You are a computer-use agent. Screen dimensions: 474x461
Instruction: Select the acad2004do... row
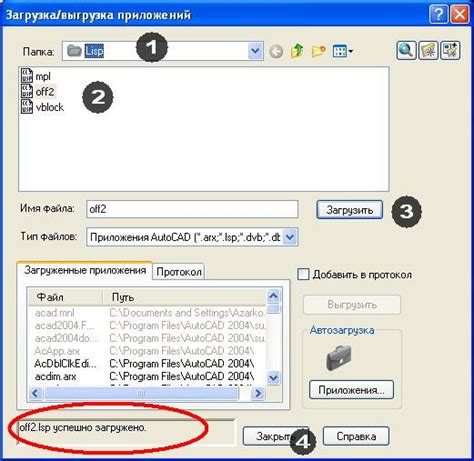point(147,338)
